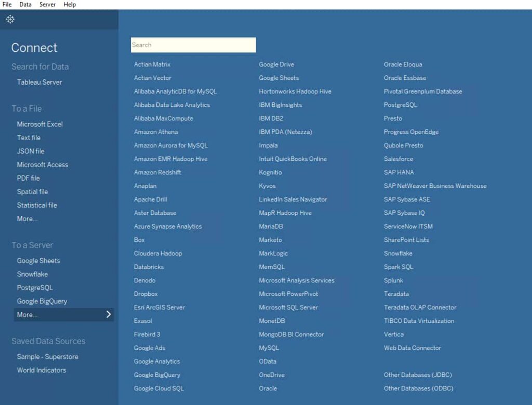Select SAP HANA connector
532x405 pixels.
[x=399, y=172]
